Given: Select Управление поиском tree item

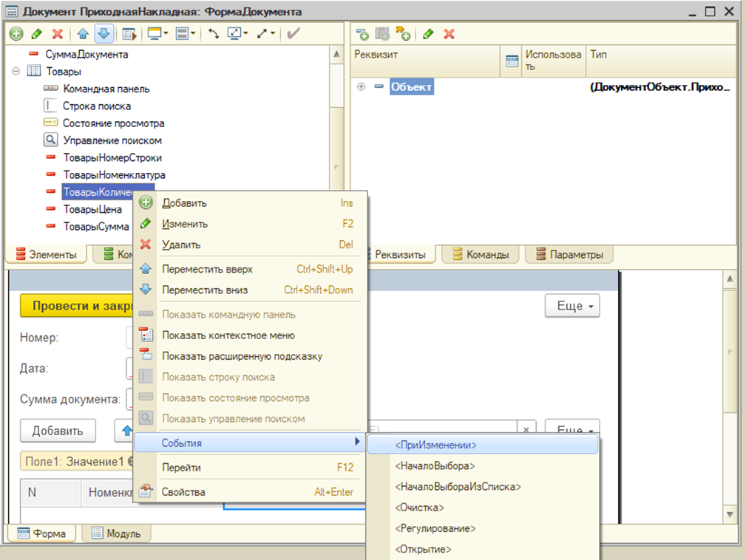Looking at the screenshot, I should point(112,140).
